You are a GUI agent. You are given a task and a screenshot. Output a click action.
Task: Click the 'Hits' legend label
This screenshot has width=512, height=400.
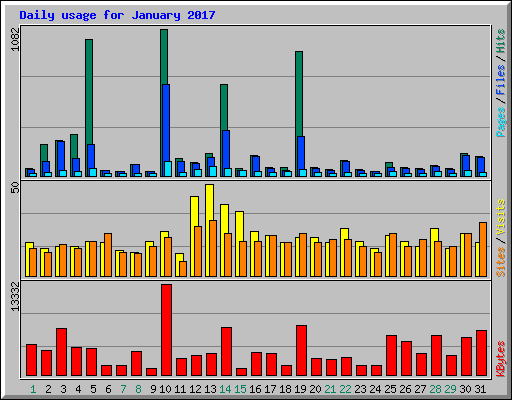point(501,41)
